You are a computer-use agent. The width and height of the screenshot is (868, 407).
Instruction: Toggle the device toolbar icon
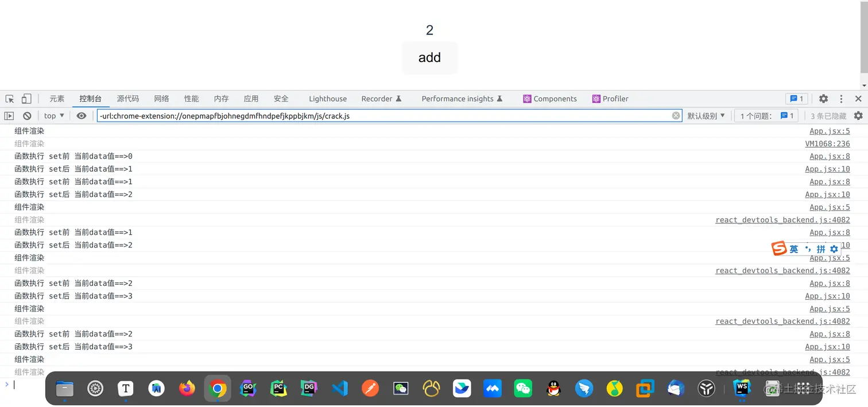coord(26,99)
